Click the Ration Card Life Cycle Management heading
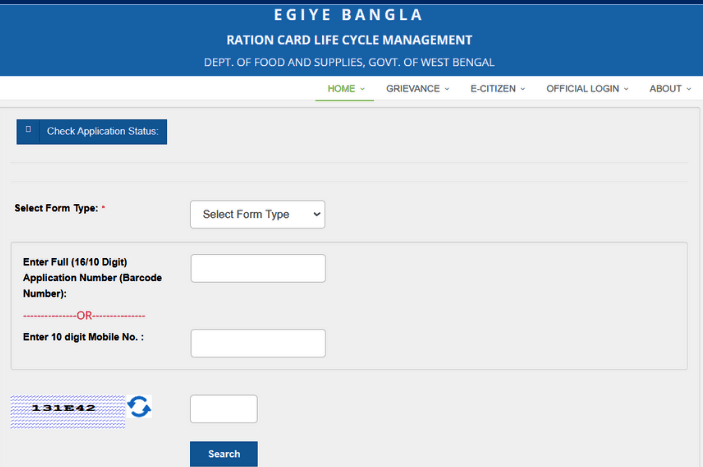 (x=349, y=40)
